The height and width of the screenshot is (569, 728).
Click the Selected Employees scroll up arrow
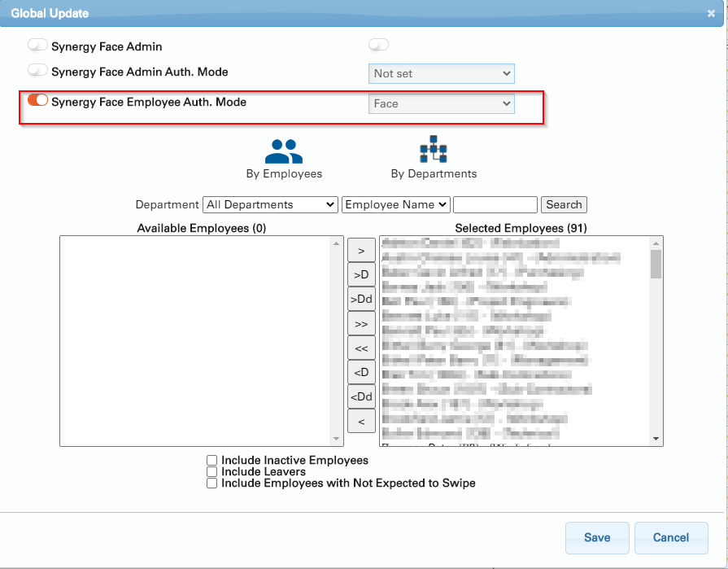(x=656, y=243)
